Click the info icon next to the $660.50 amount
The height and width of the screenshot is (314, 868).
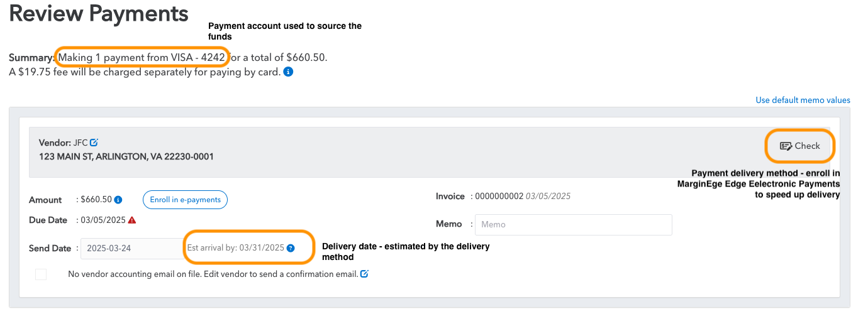(118, 200)
